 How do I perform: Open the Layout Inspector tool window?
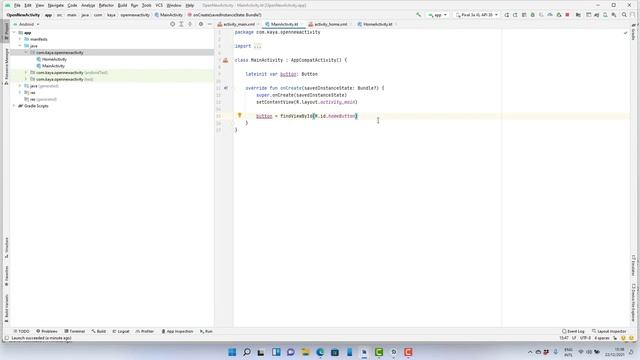pyautogui.click(x=609, y=331)
